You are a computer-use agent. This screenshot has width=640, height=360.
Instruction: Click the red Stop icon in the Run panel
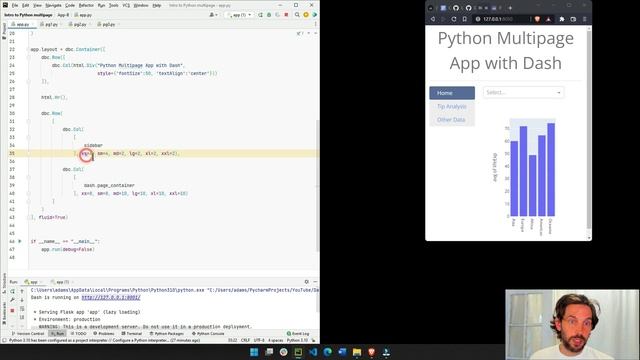coord(12,311)
